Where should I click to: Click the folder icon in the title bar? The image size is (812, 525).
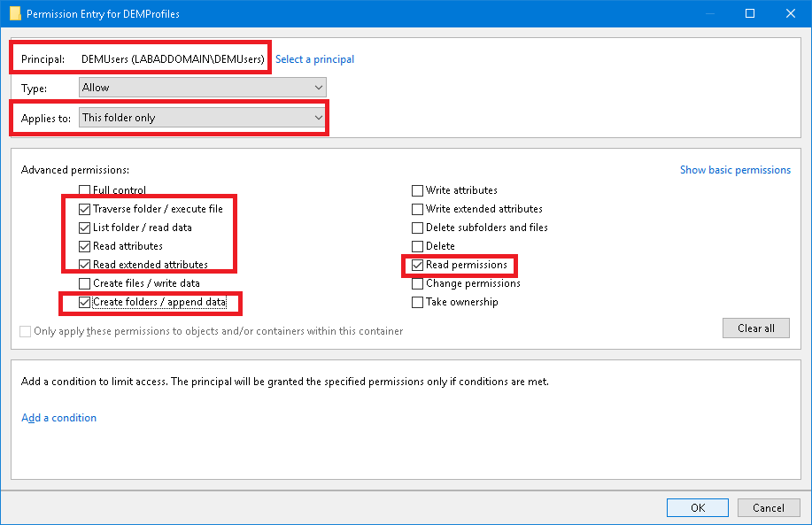pyautogui.click(x=14, y=14)
